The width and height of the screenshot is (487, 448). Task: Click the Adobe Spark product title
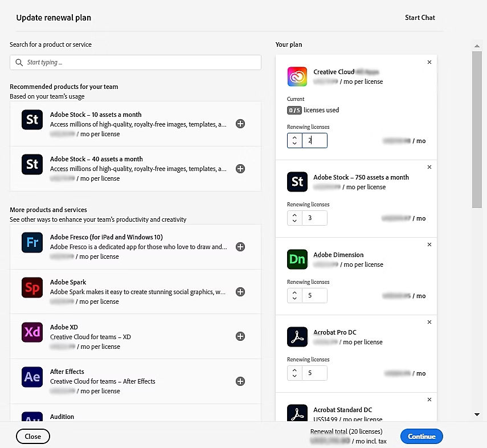click(x=68, y=282)
